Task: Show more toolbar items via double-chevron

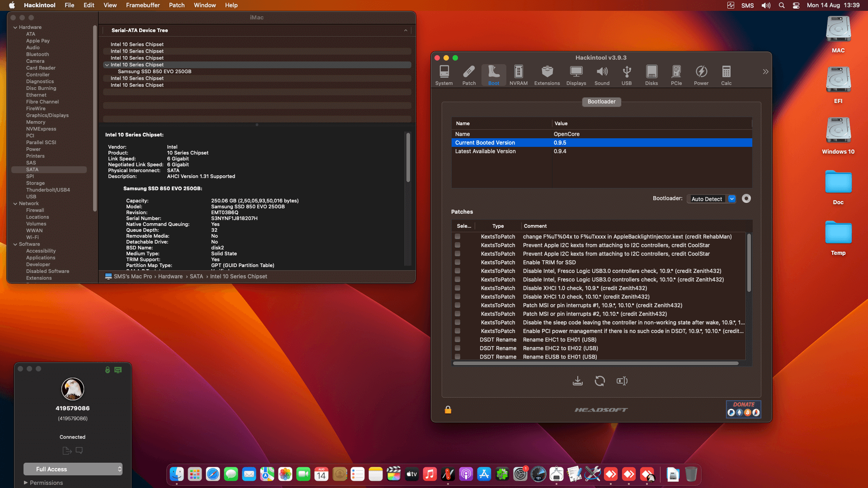Action: coord(765,71)
